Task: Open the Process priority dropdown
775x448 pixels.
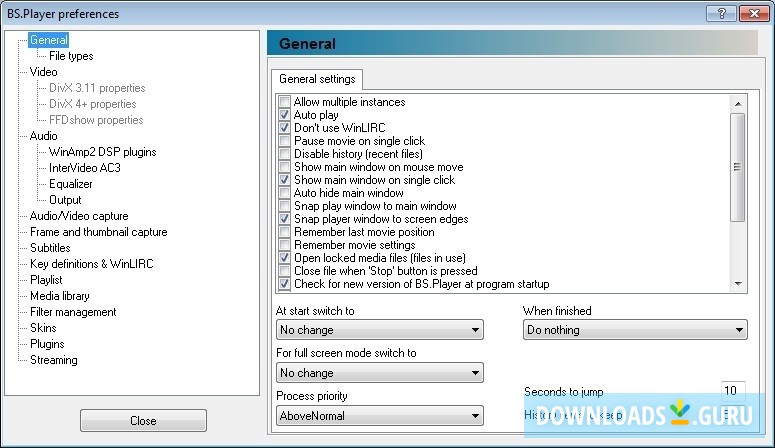Action: pos(380,416)
